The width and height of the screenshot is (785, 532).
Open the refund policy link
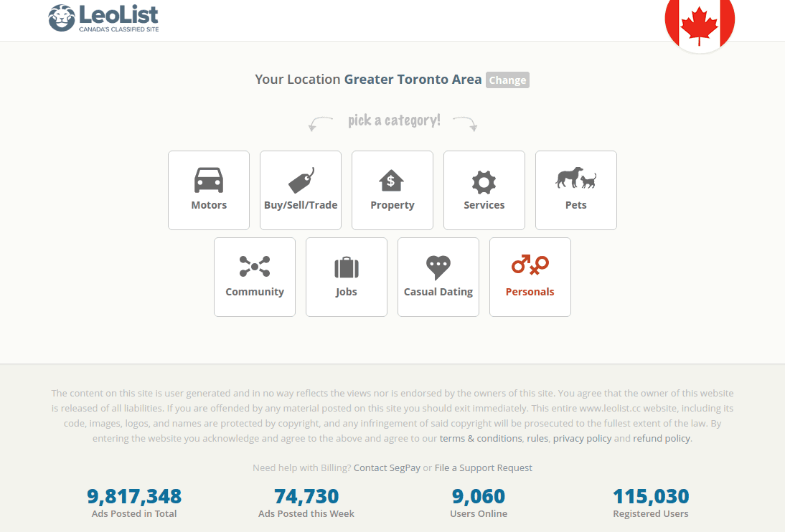[661, 438]
